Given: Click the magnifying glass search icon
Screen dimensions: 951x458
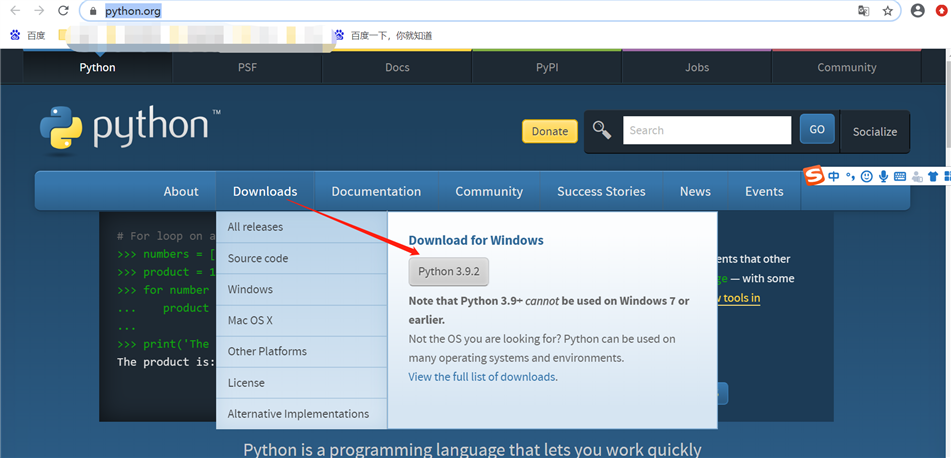Looking at the screenshot, I should pos(602,130).
